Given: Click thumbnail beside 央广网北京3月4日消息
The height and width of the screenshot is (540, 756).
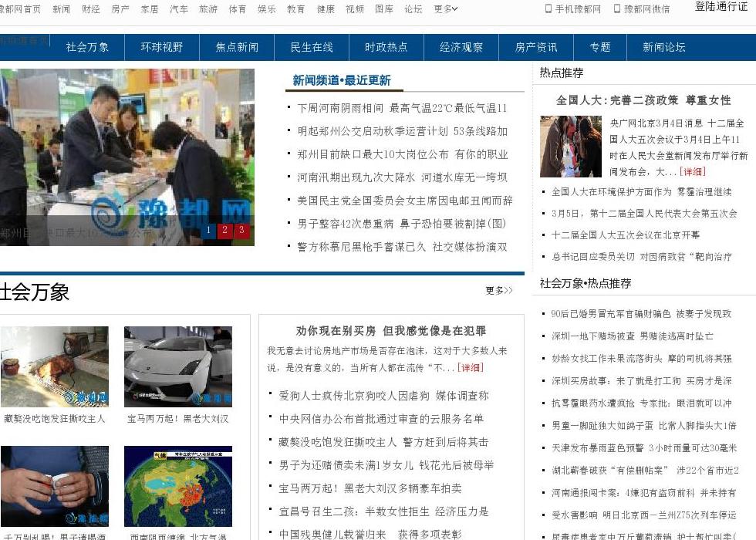Looking at the screenshot, I should tap(571, 147).
